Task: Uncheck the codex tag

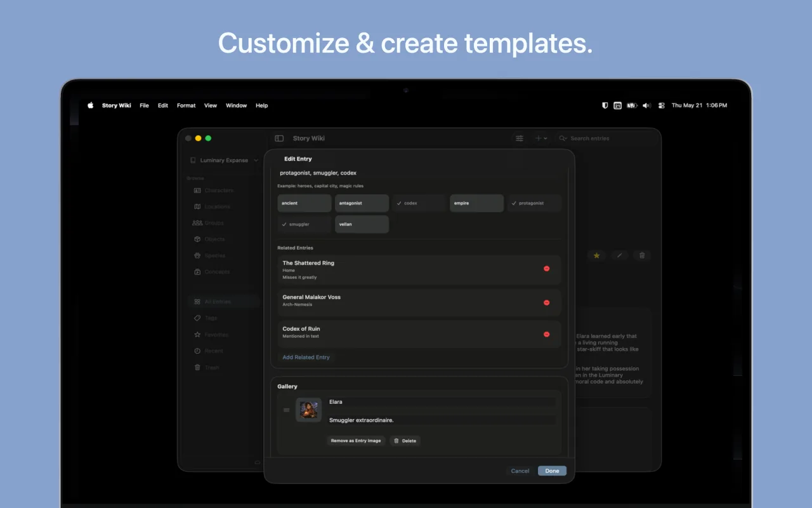Action: (x=419, y=203)
